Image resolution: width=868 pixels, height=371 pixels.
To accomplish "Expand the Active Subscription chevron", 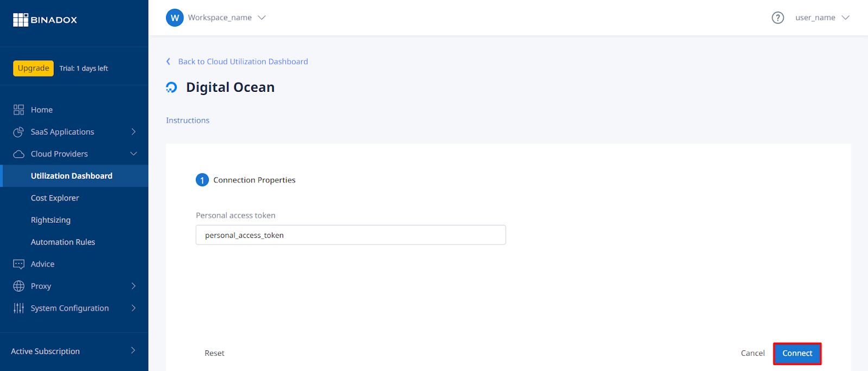I will (133, 351).
